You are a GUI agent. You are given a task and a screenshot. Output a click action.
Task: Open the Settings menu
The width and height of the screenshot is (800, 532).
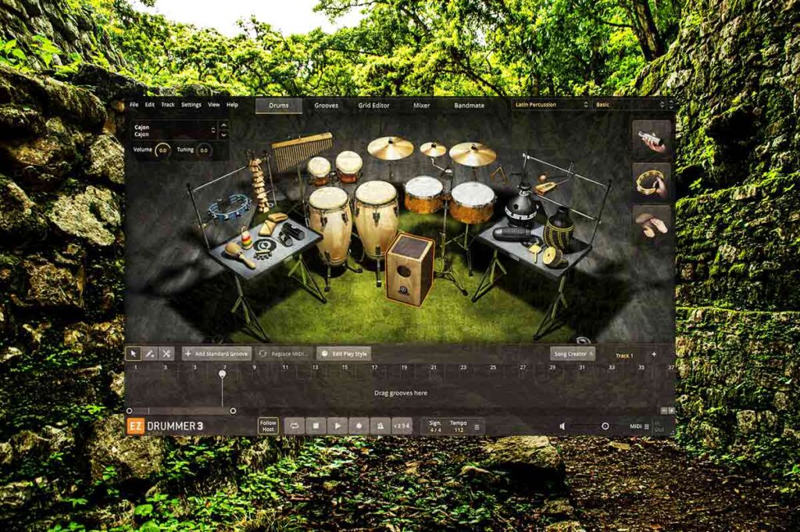[191, 105]
